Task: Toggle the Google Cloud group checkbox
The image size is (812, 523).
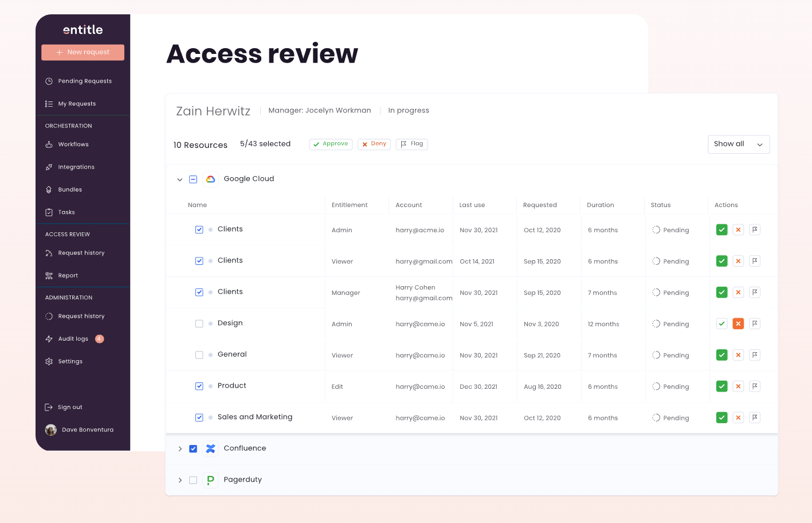Action: [x=193, y=179]
